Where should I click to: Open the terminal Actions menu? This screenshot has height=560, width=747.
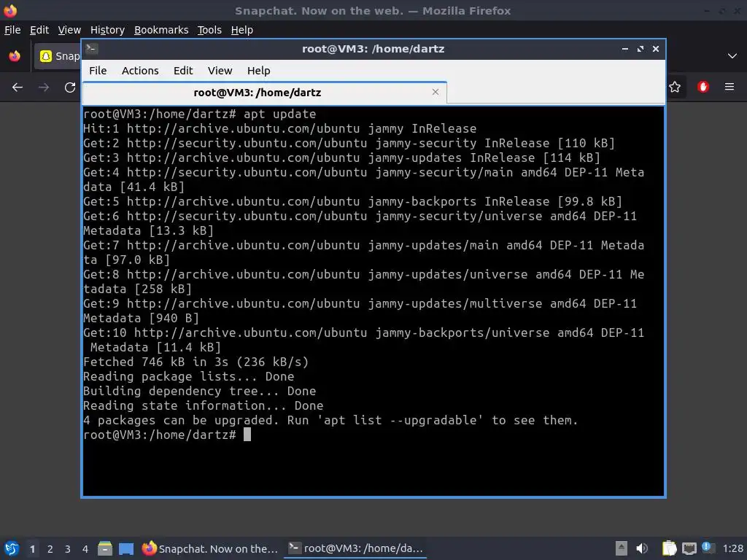tap(140, 71)
